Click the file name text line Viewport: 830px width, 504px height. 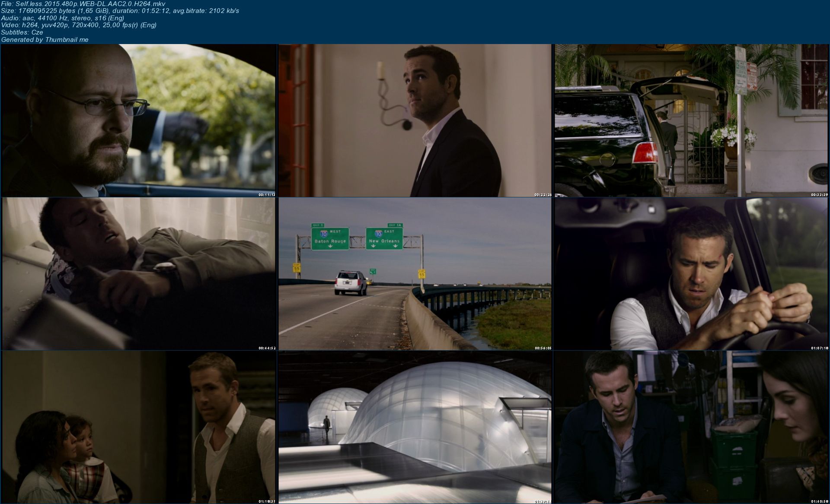(83, 4)
